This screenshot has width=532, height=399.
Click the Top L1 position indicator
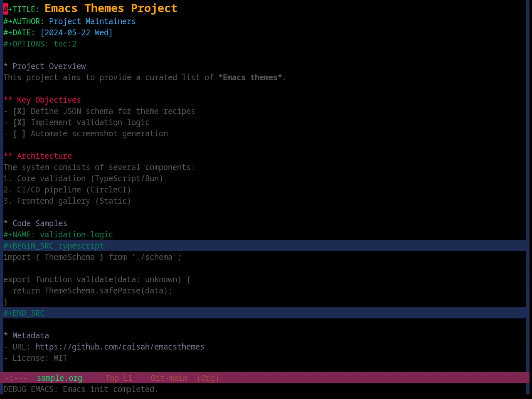coord(118,378)
